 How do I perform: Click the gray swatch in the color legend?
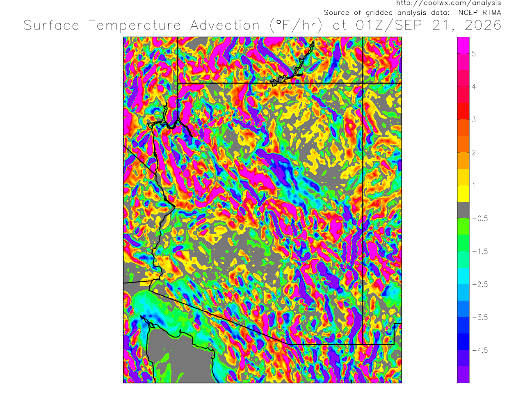click(463, 210)
